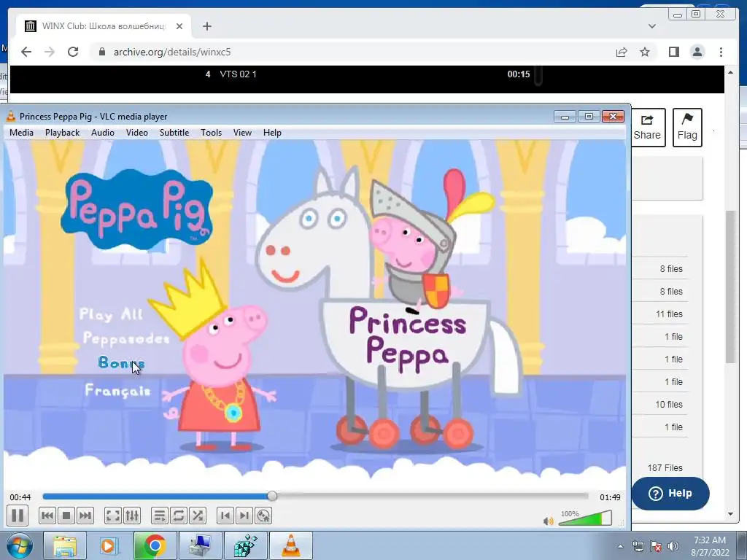Reload the archive.org page
This screenshot has width=747, height=560.
73,52
